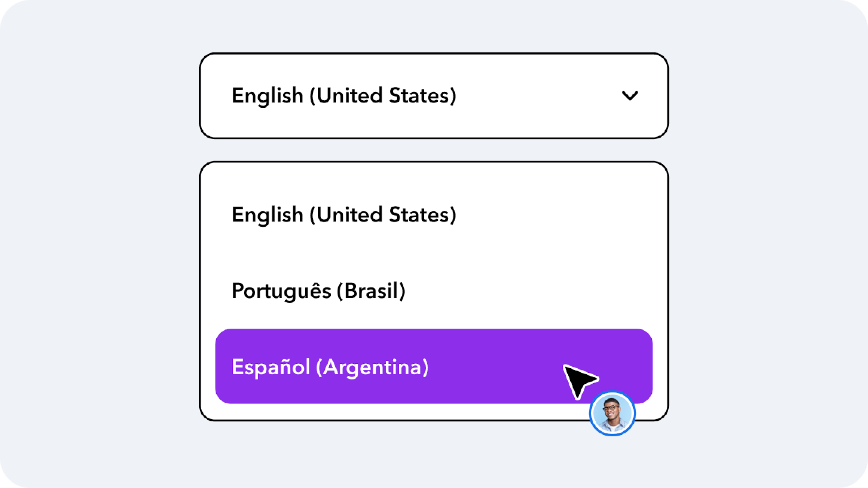Click the round blue-bordered user photo
This screenshot has height=488, width=868.
click(612, 414)
